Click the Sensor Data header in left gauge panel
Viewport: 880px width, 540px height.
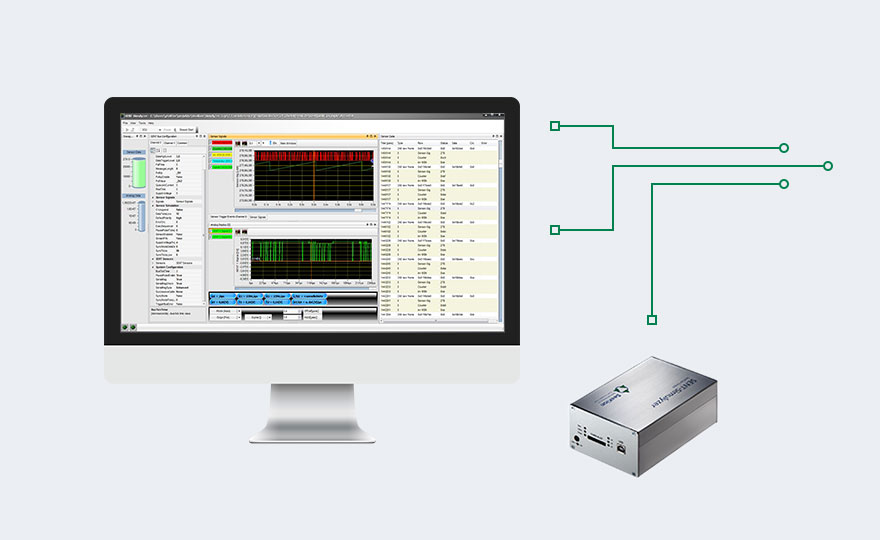coord(134,152)
